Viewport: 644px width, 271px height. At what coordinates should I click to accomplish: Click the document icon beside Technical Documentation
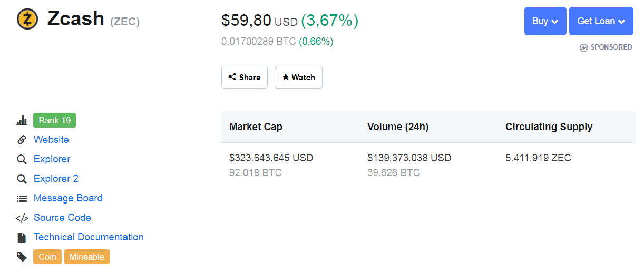pos(22,237)
